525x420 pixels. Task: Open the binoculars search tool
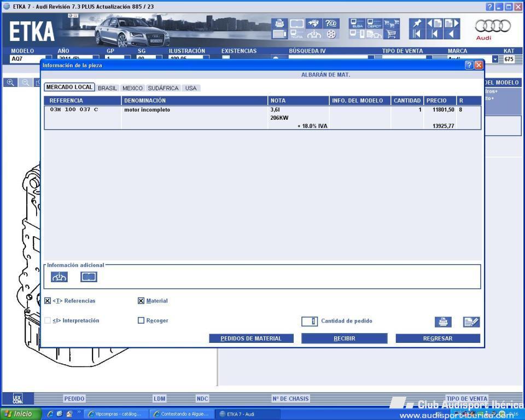coord(313,24)
